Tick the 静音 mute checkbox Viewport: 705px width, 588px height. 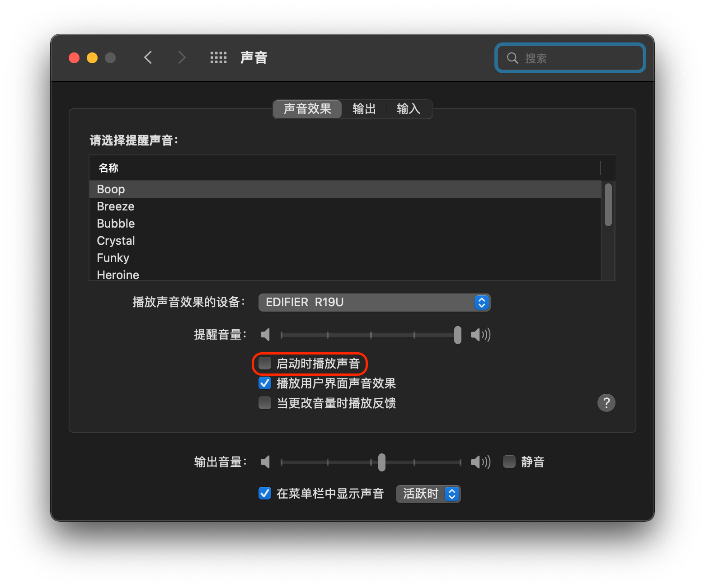point(509,462)
